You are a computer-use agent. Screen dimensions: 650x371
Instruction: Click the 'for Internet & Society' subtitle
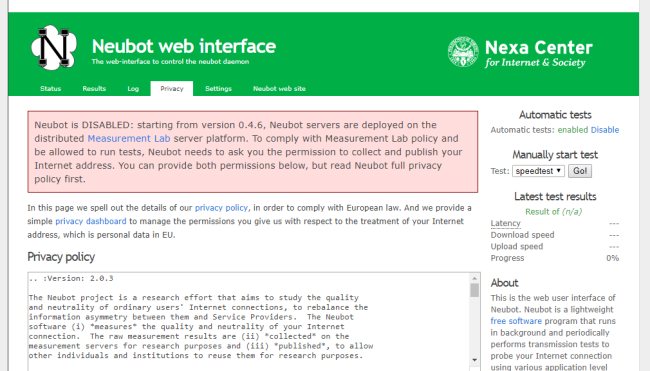(535, 63)
